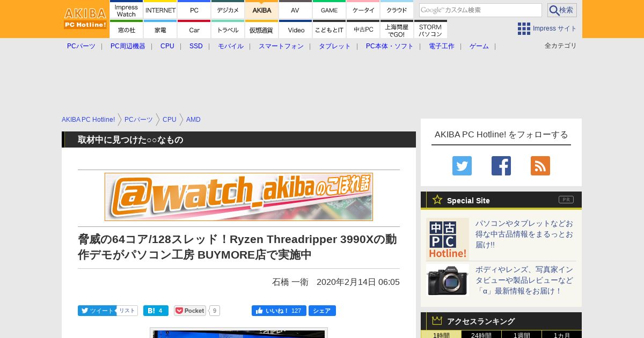The height and width of the screenshot is (338, 644).
Task: Click the Impress サイト link
Action: click(x=555, y=28)
